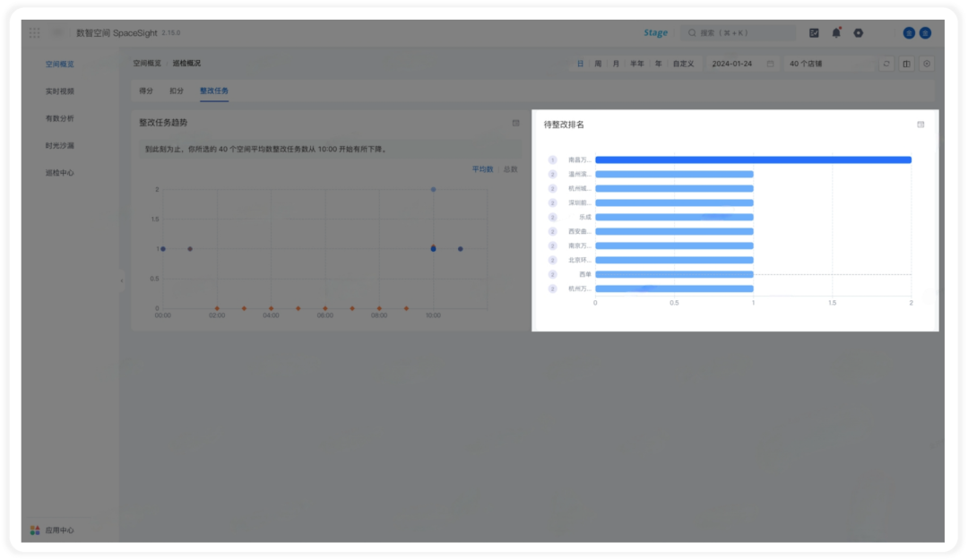This screenshot has width=968, height=560.
Task: Click the 待整改排名 card title
Action: pos(564,125)
